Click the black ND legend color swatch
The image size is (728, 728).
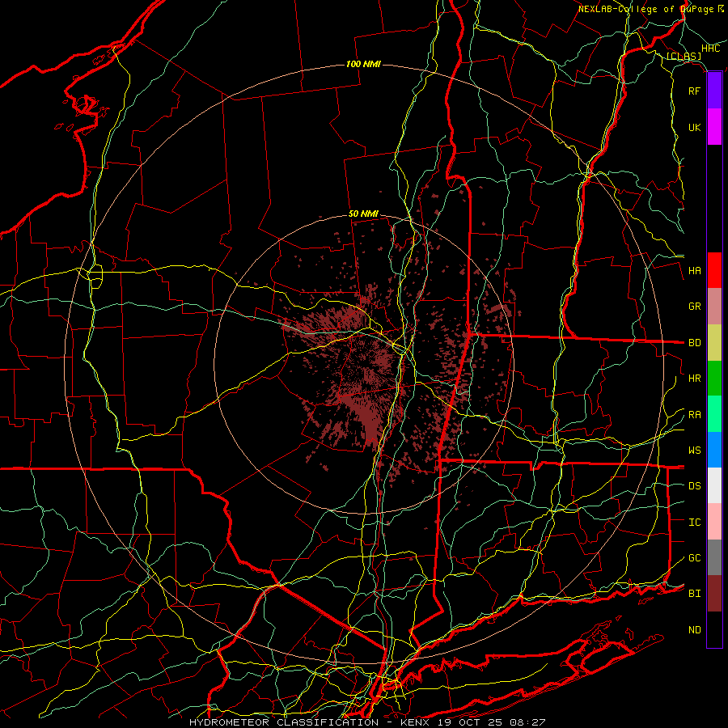click(x=714, y=629)
